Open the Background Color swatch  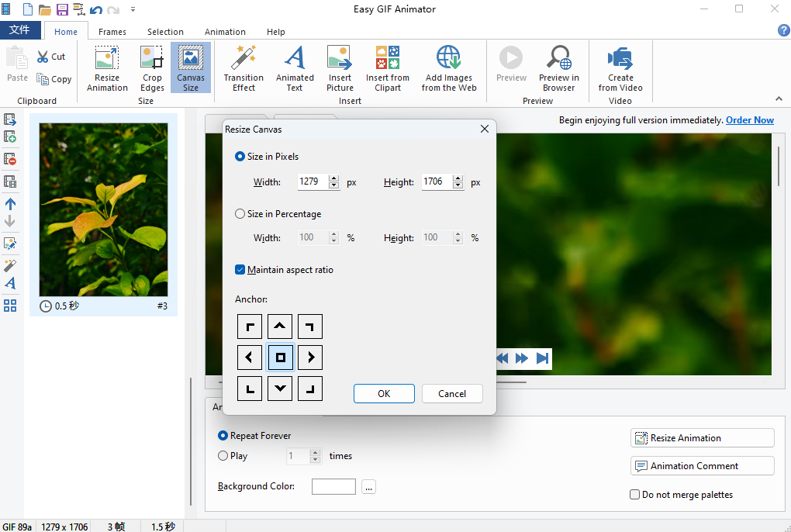[333, 486]
